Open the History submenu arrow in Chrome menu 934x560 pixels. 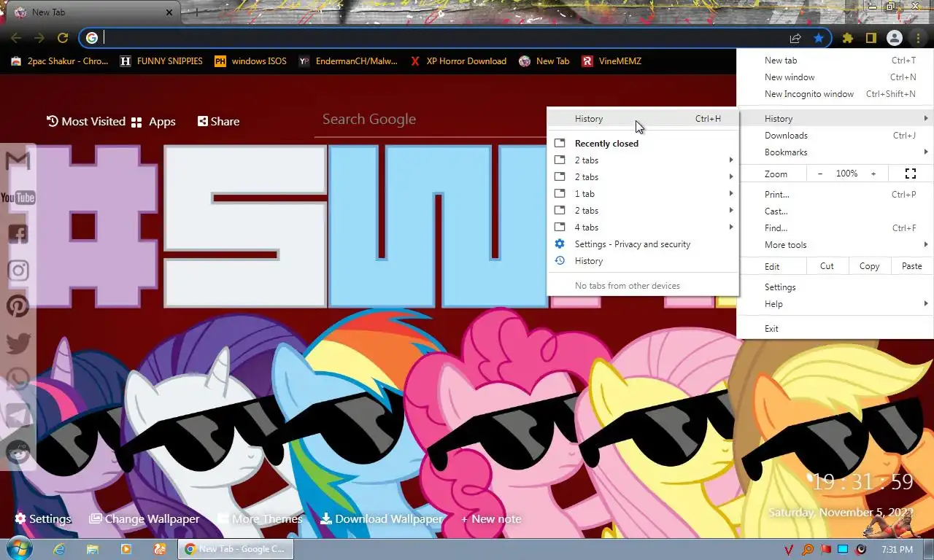click(926, 118)
